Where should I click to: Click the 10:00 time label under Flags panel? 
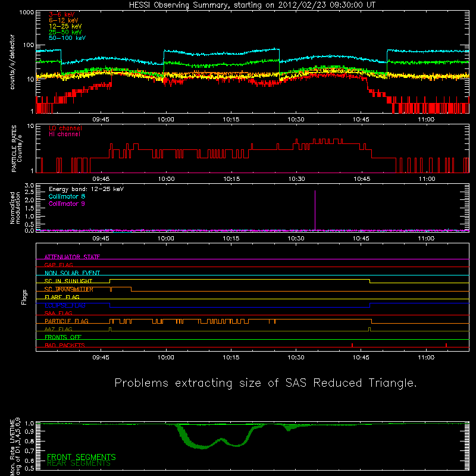(166, 358)
